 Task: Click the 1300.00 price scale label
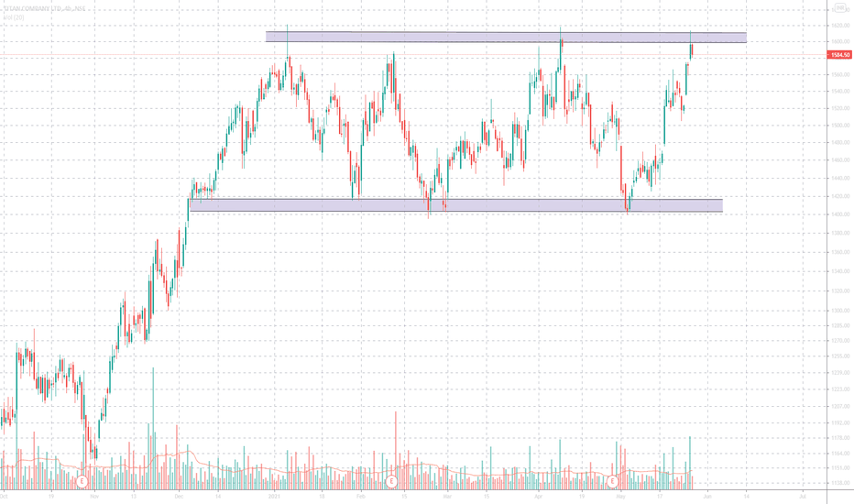(841, 312)
